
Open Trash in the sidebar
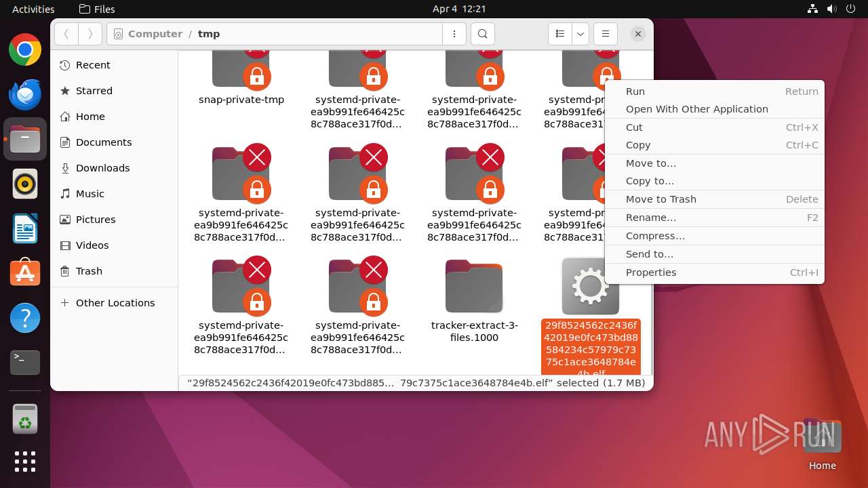coord(114,271)
